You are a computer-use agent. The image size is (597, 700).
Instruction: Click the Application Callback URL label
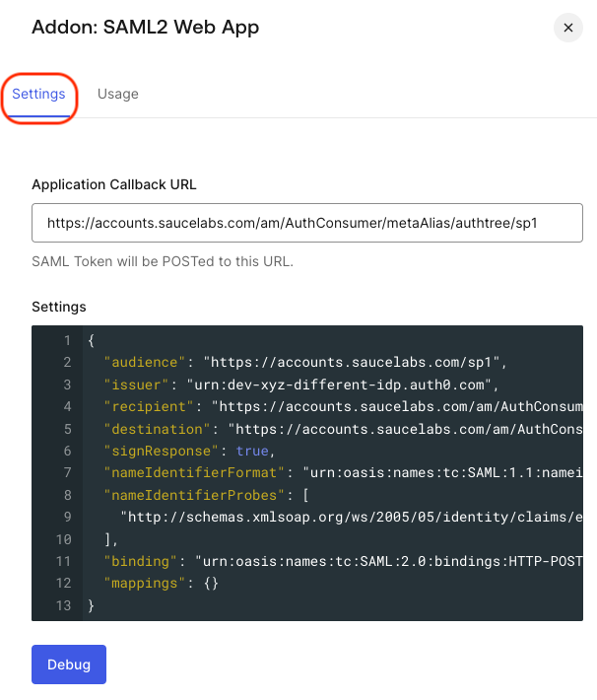113,184
